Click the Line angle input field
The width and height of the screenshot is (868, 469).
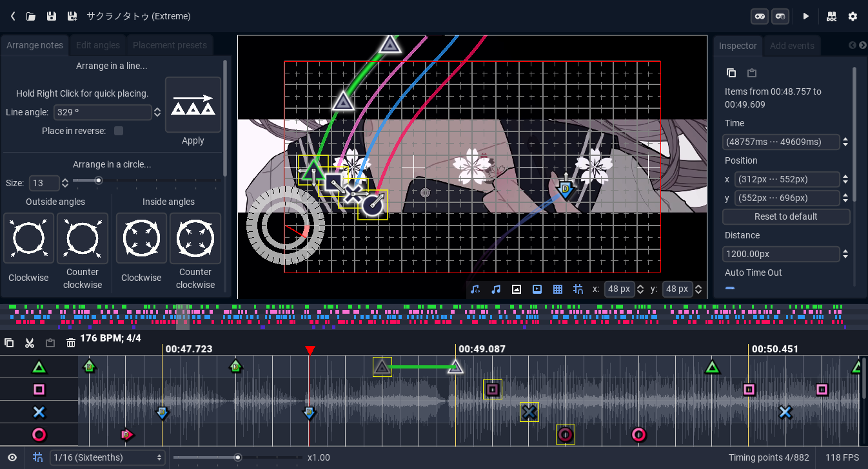coord(103,112)
